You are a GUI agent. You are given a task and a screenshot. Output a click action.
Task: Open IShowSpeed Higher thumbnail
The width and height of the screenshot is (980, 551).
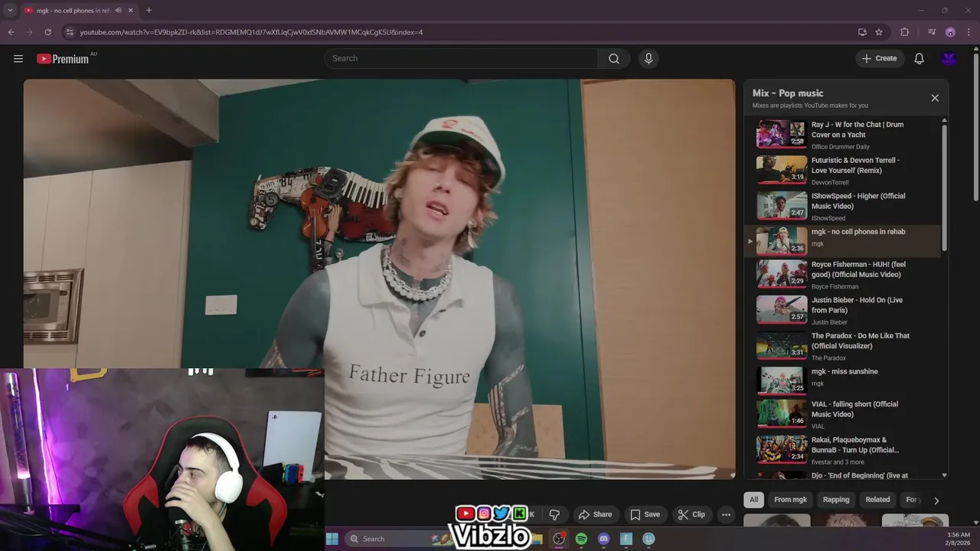[x=782, y=205]
